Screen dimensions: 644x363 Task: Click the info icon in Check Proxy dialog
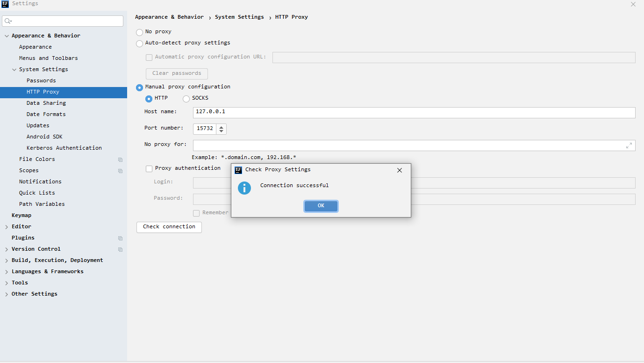244,188
